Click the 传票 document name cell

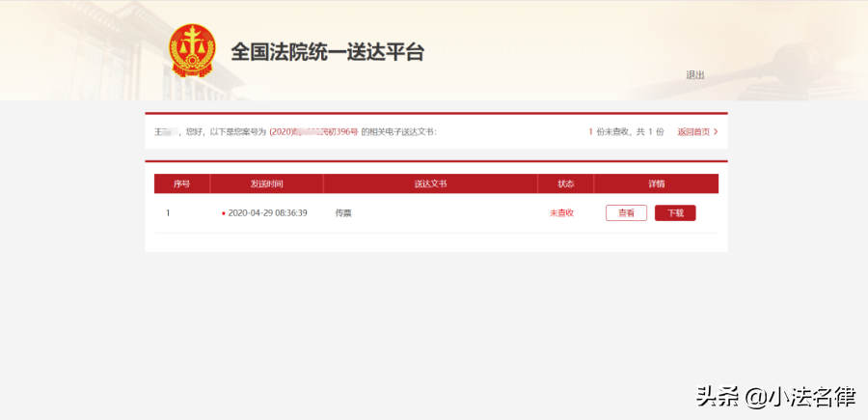[x=343, y=212]
